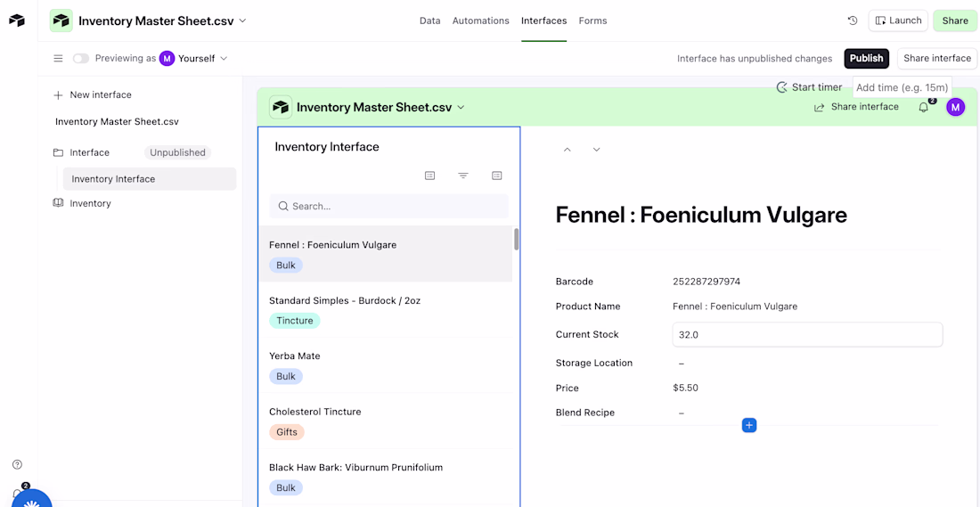The height and width of the screenshot is (507, 980).
Task: Click the black Publish button
Action: click(x=866, y=58)
